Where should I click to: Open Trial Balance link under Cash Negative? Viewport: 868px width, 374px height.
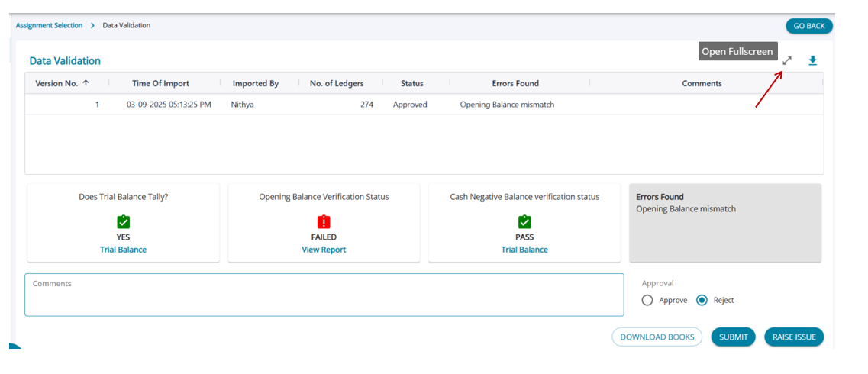pos(524,250)
